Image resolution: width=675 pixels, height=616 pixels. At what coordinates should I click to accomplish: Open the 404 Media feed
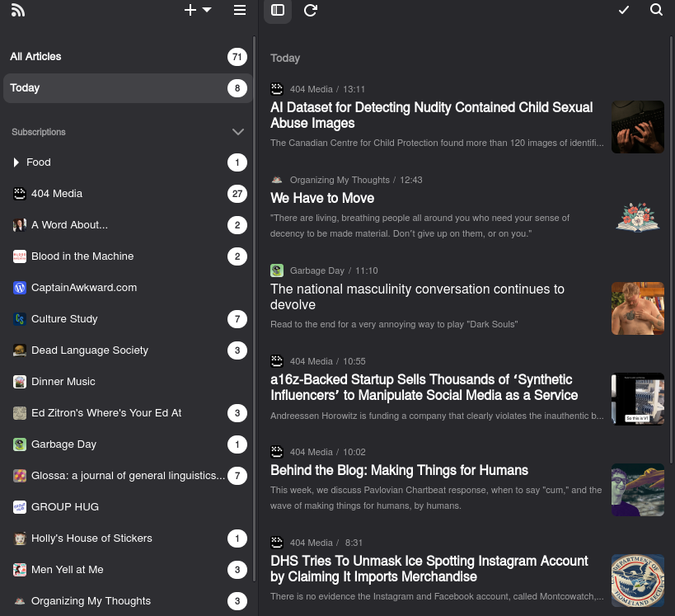tap(57, 194)
